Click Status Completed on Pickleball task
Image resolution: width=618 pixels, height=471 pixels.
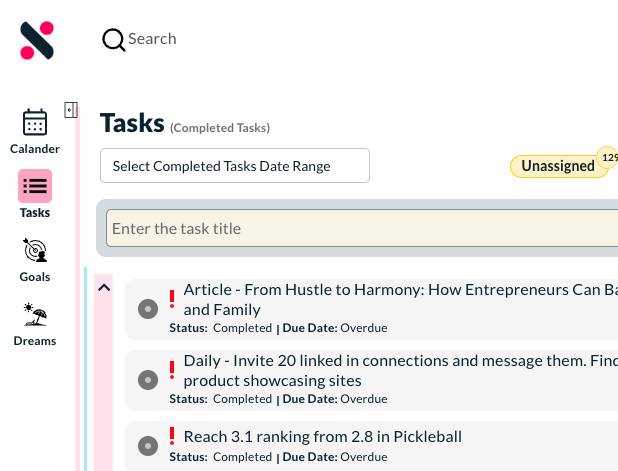tap(221, 457)
